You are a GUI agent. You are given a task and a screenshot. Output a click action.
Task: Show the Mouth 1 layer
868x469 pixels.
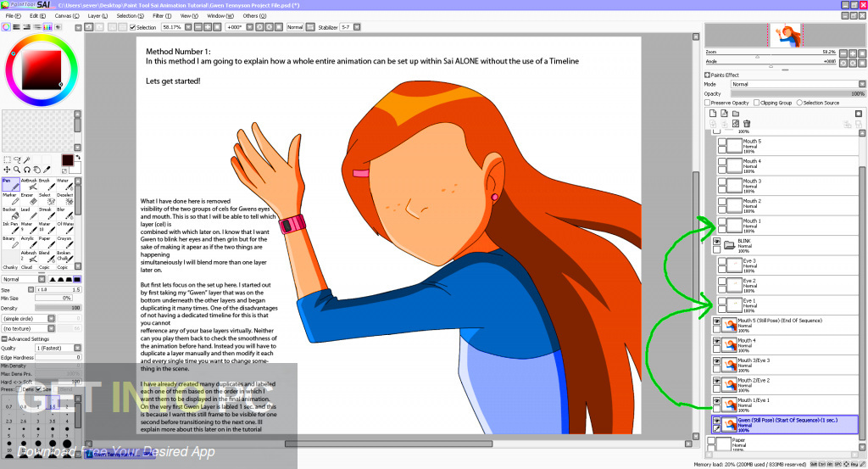[722, 221]
